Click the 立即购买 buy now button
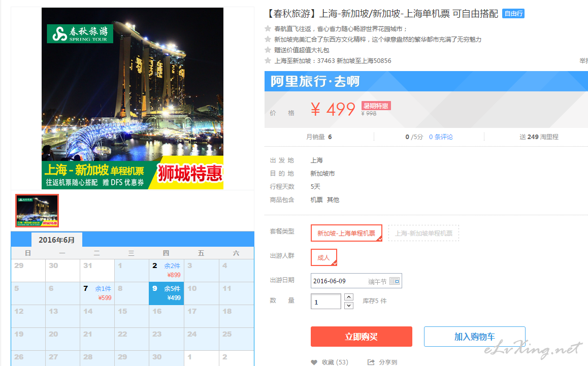 pyautogui.click(x=361, y=337)
